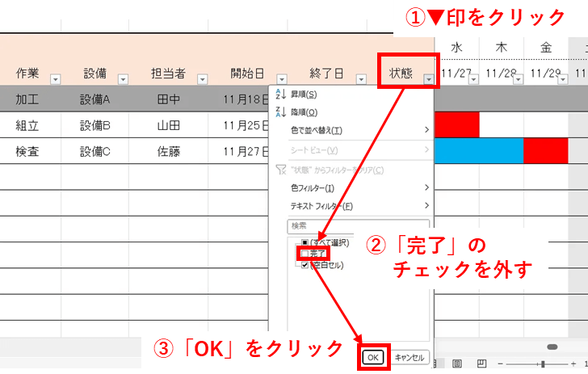Click the OK button
Viewport: 588px width, 374px height.
[x=372, y=356]
